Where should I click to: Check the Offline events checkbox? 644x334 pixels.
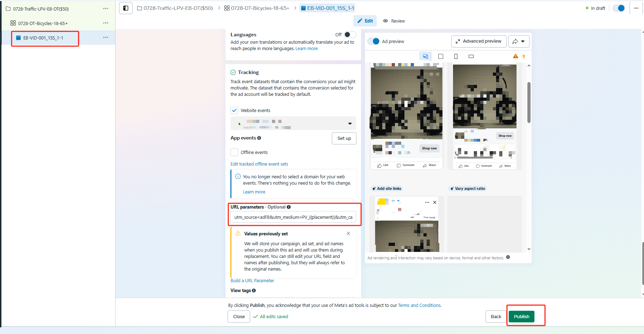click(x=234, y=152)
